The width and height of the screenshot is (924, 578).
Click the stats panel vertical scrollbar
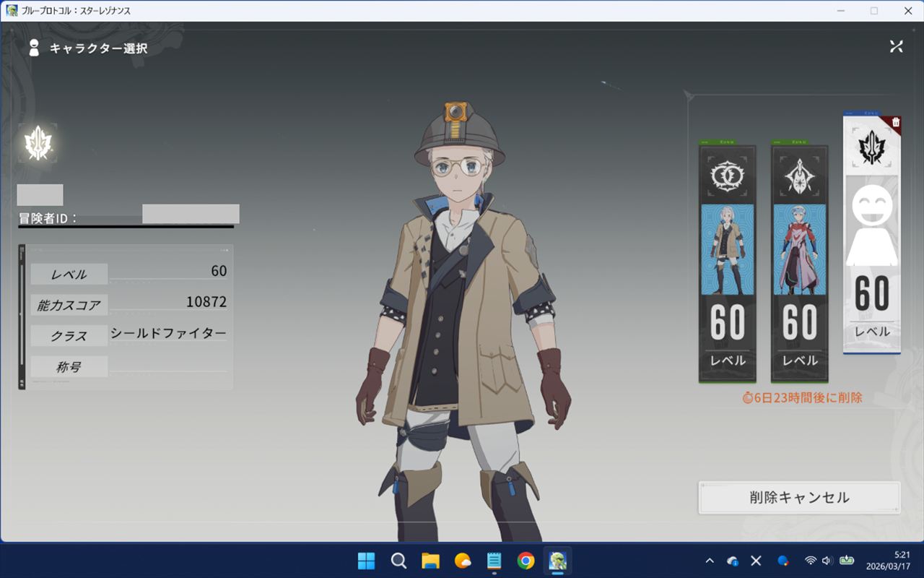pyautogui.click(x=22, y=316)
